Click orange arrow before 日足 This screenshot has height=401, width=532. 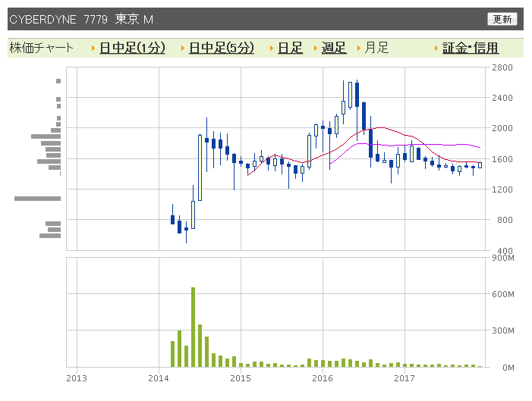coord(272,48)
